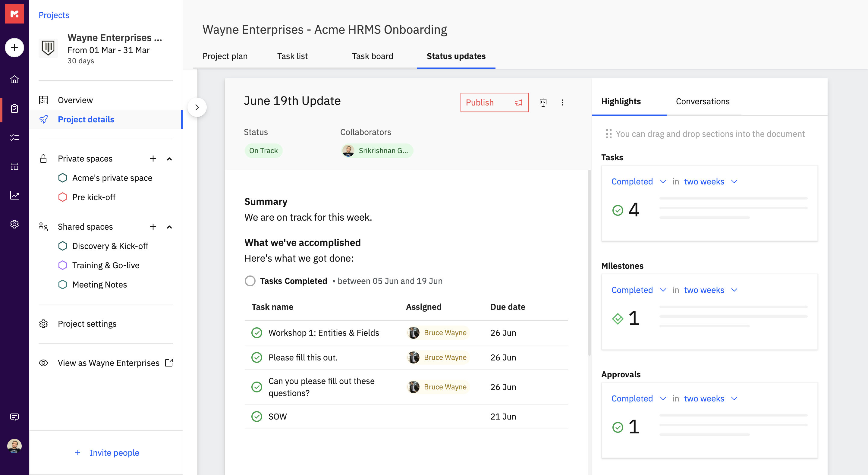Open the Milestones Completed status dropdown

click(x=639, y=290)
